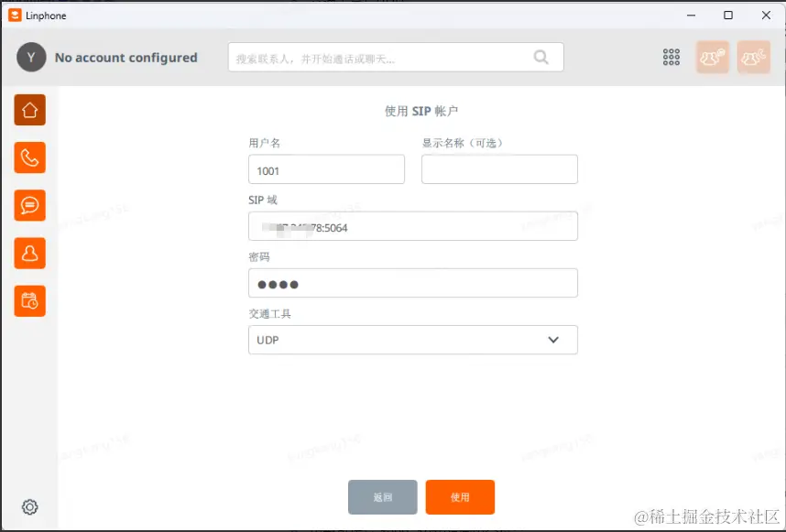Click the Linphone logo in title bar
This screenshot has width=786, height=532.
click(15, 15)
